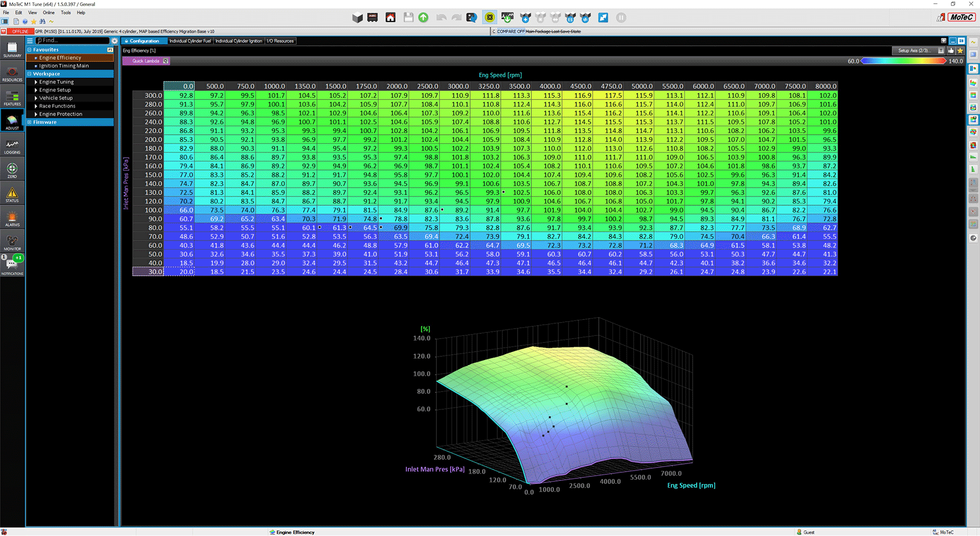Click the green up-arrow icon in toolbar
The width and height of the screenshot is (980, 536).
(x=423, y=18)
